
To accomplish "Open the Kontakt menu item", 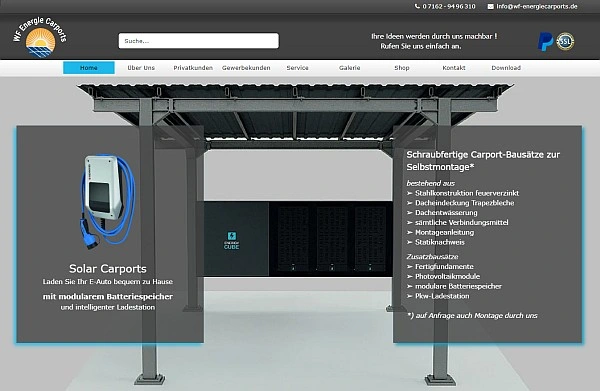I will pos(454,68).
